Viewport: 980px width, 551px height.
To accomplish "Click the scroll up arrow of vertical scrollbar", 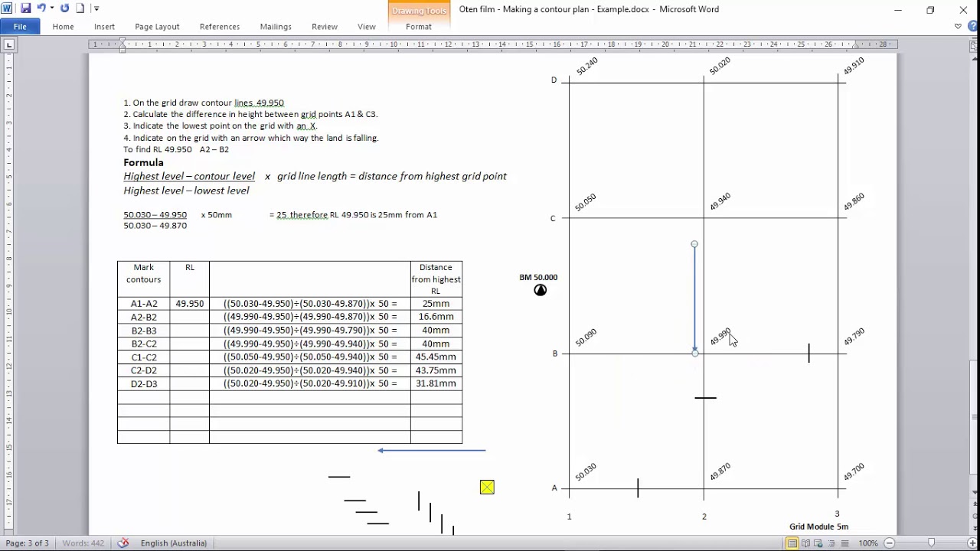I will click(975, 57).
